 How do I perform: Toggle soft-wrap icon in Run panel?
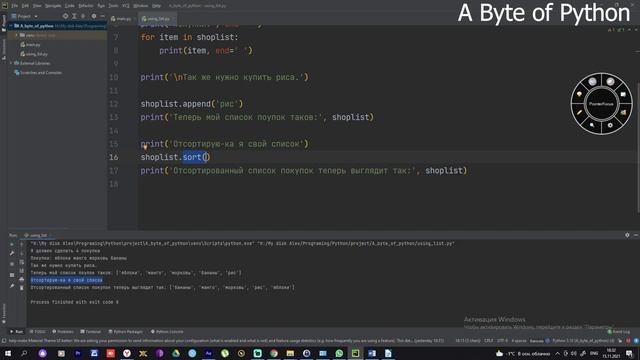click(22, 262)
